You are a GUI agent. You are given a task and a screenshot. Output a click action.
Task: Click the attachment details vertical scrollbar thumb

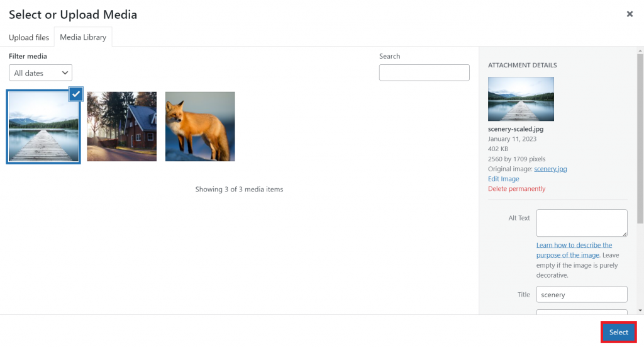point(640,139)
